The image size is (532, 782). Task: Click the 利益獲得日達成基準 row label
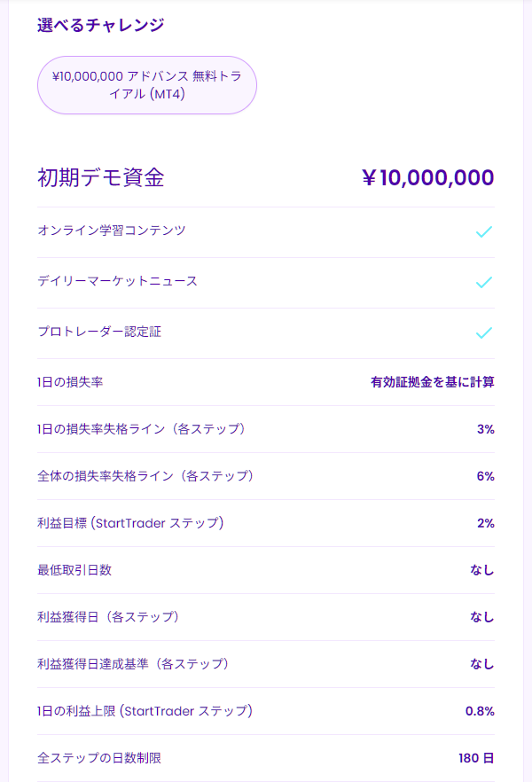[133, 664]
